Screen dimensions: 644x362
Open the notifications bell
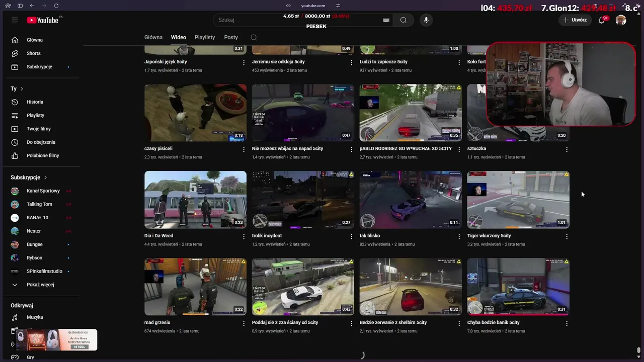(602, 20)
